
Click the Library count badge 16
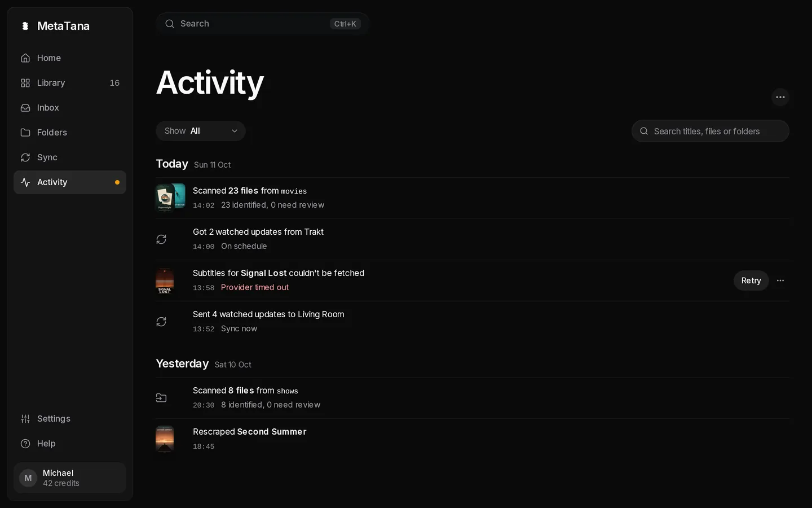(114, 83)
